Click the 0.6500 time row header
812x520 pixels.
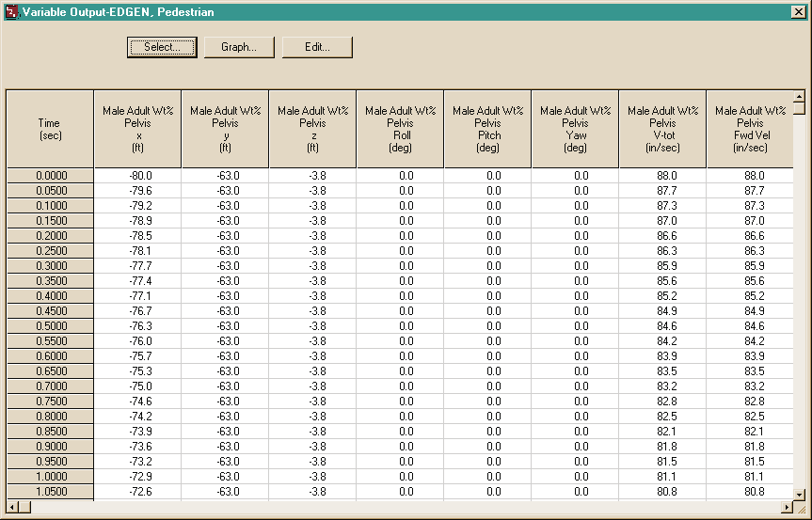coord(50,371)
